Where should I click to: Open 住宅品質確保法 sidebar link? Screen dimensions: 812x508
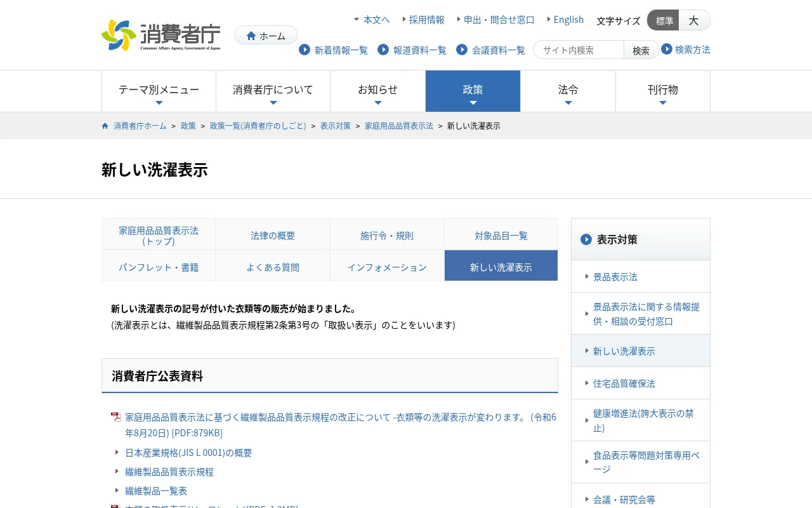pyautogui.click(x=641, y=383)
